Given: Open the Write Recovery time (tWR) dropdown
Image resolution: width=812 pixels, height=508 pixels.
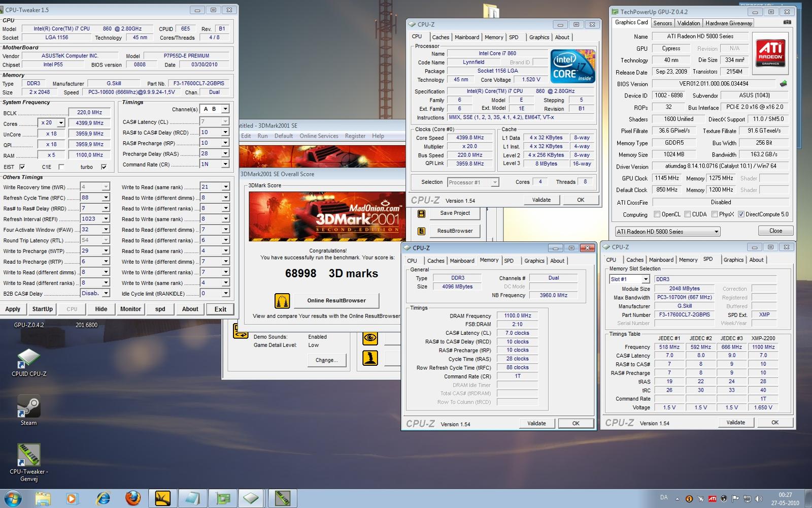Looking at the screenshot, I should coord(106,187).
